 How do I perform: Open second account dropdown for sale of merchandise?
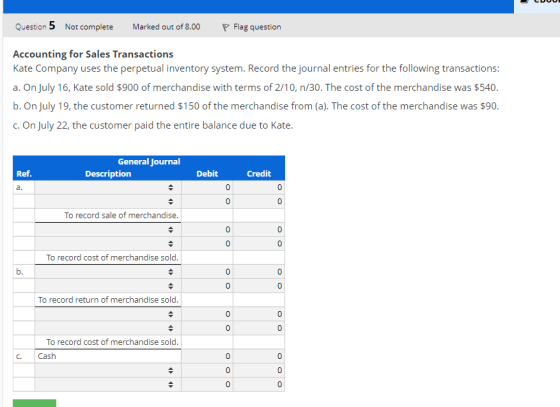pos(108,201)
